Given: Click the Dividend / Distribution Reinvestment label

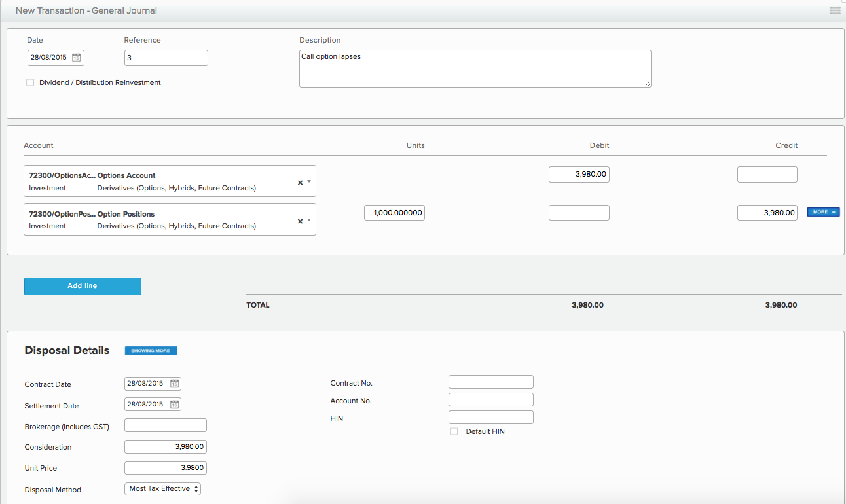Looking at the screenshot, I should point(100,82).
